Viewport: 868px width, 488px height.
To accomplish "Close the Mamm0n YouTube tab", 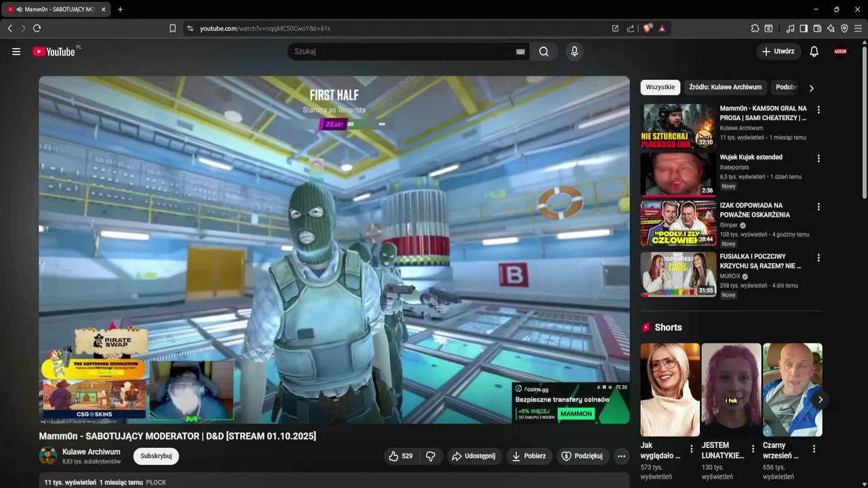I will [103, 9].
